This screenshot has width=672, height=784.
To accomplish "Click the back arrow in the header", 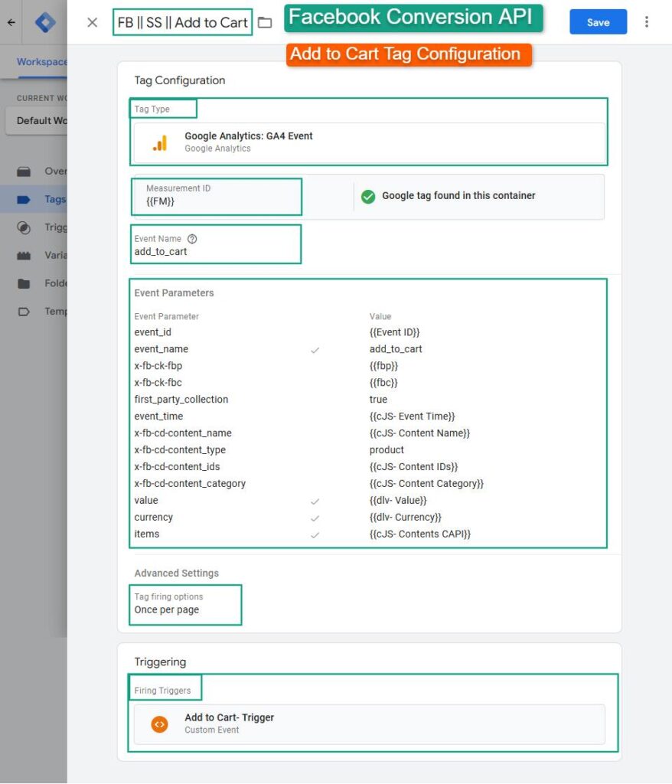I will tap(11, 22).
